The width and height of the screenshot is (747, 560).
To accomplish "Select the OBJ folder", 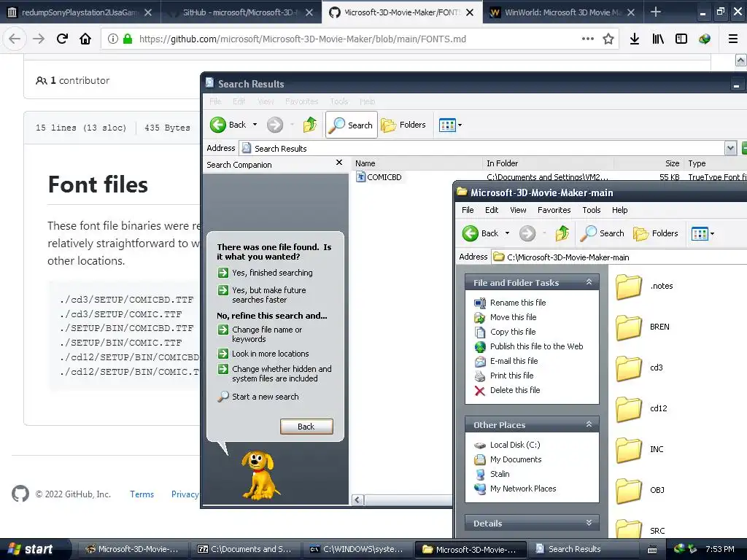I will coord(640,491).
